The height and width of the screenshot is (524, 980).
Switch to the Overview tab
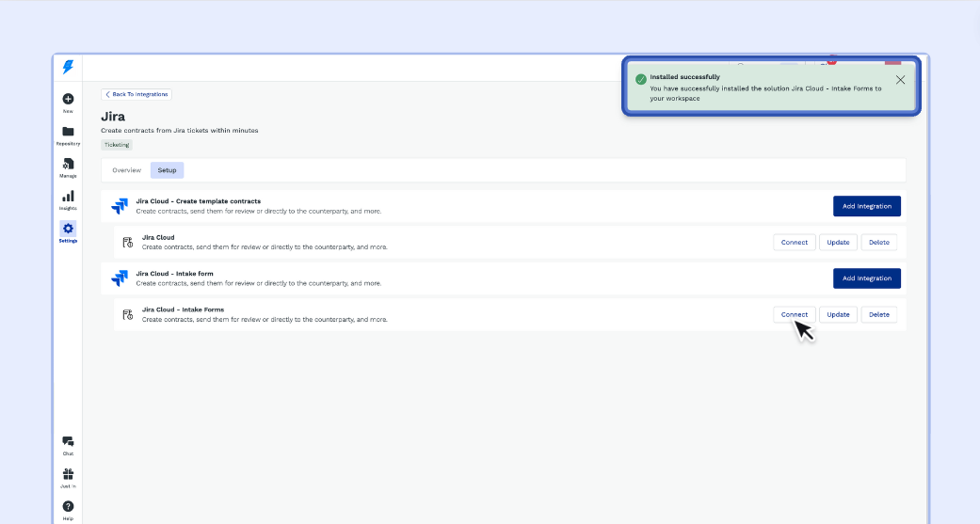(126, 170)
